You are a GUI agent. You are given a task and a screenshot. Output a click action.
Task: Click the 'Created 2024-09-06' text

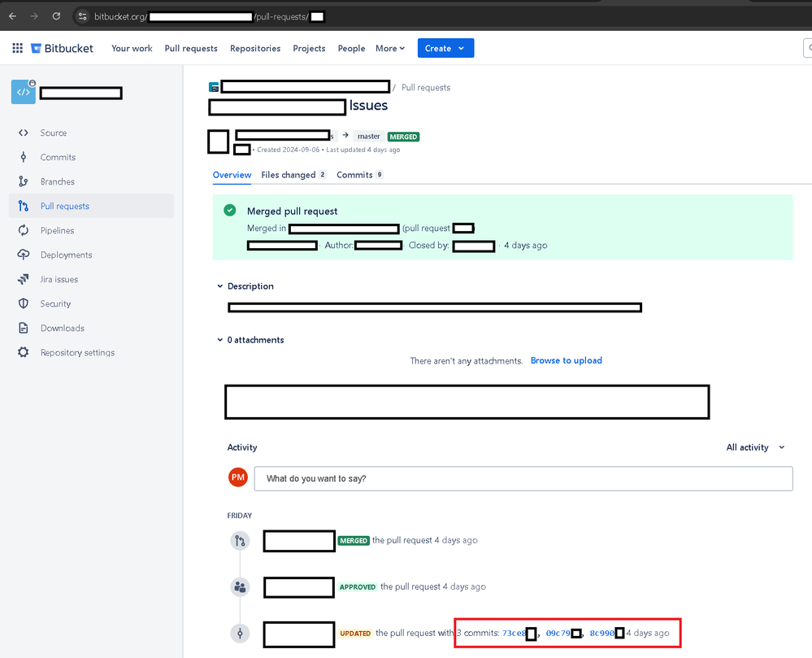[x=289, y=150]
